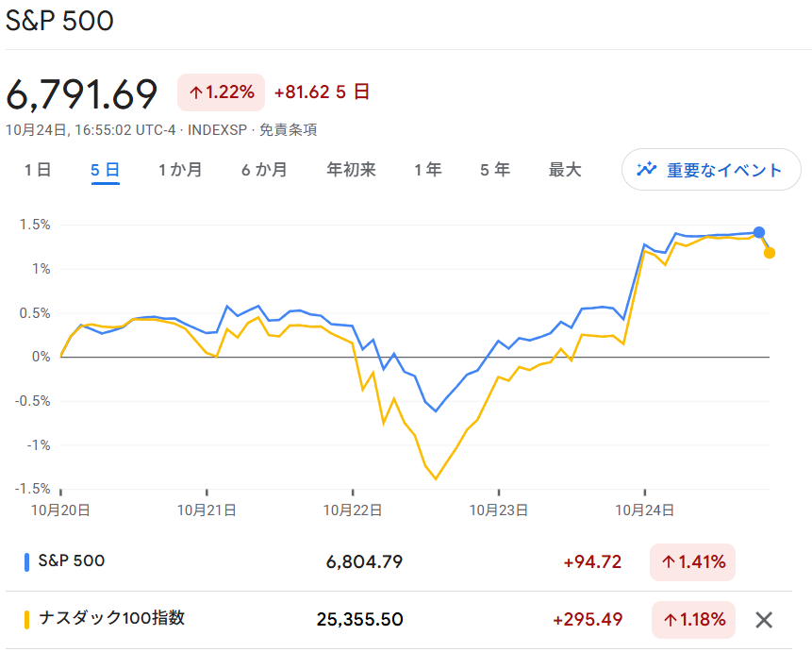Switch to the 6か月 range tab
Image resolution: width=812 pixels, height=652 pixels.
click(264, 170)
